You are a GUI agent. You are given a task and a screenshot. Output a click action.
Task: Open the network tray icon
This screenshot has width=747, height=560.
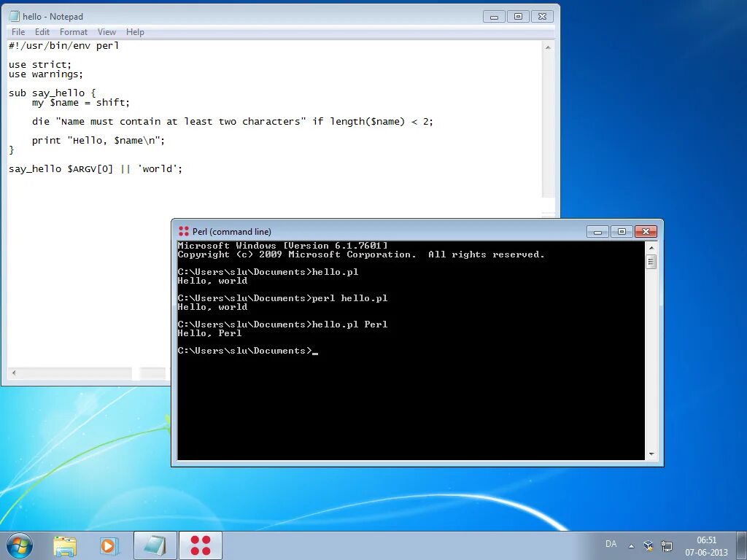coord(667,545)
